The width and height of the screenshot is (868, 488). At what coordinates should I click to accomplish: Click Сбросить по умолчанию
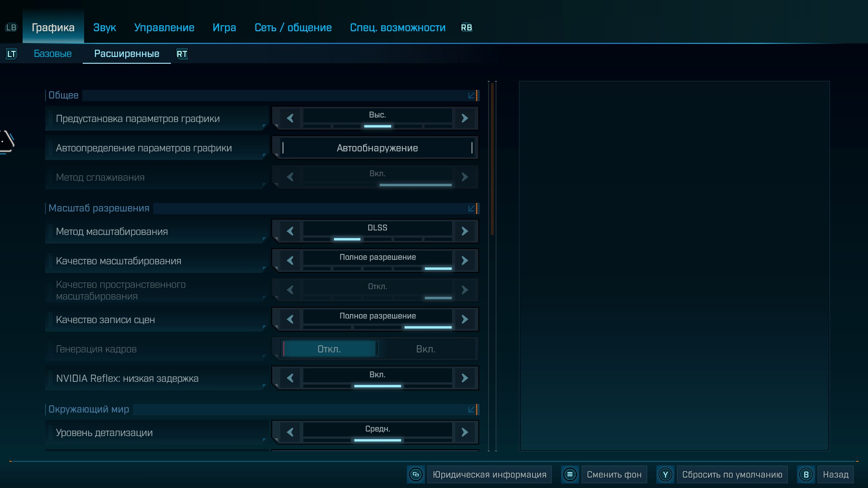click(731, 474)
